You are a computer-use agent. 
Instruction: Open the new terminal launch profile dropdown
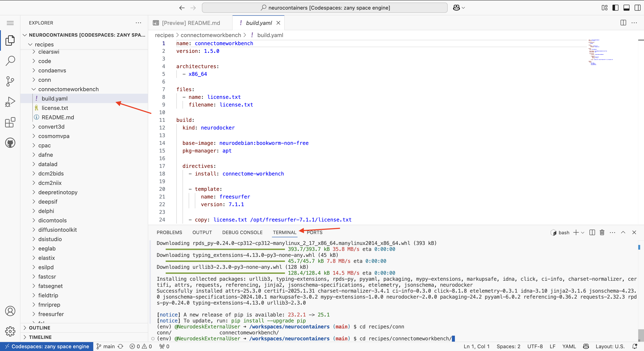pyautogui.click(x=583, y=233)
